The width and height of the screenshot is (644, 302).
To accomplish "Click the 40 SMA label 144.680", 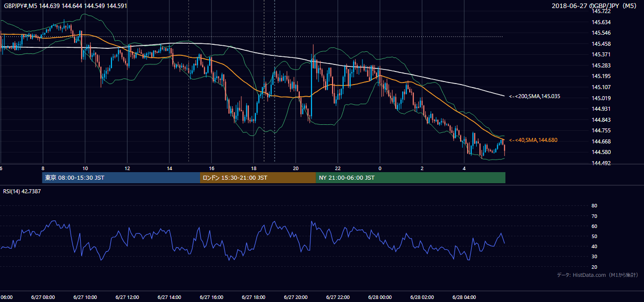I will (x=533, y=140).
